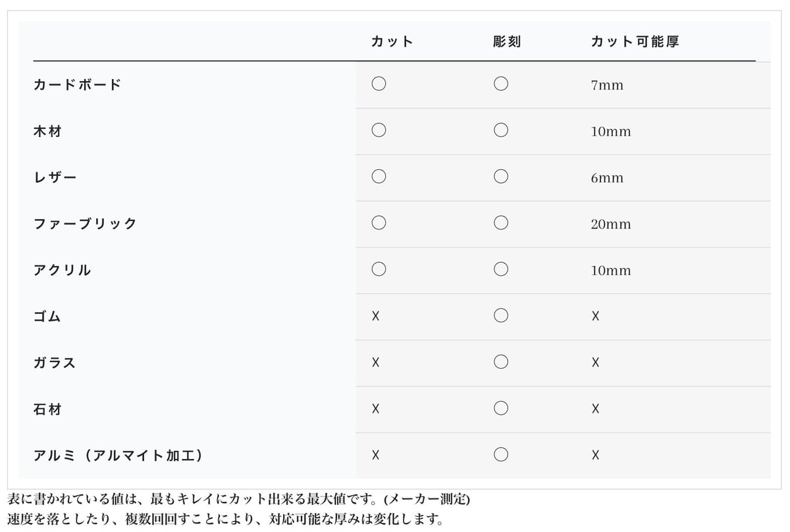The height and width of the screenshot is (532, 790).
Task: Select the カット可能厚 column header
Action: pos(635,41)
